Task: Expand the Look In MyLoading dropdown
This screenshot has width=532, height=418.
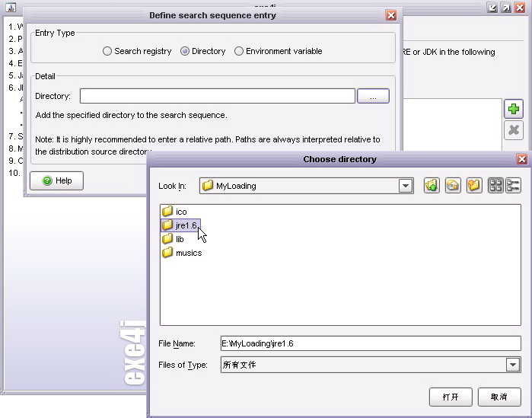Action: pos(406,186)
